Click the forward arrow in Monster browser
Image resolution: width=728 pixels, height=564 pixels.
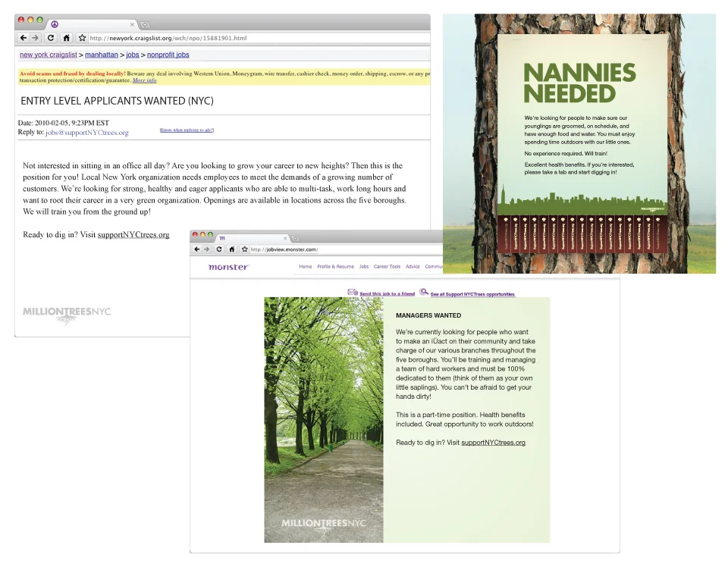pos(206,249)
